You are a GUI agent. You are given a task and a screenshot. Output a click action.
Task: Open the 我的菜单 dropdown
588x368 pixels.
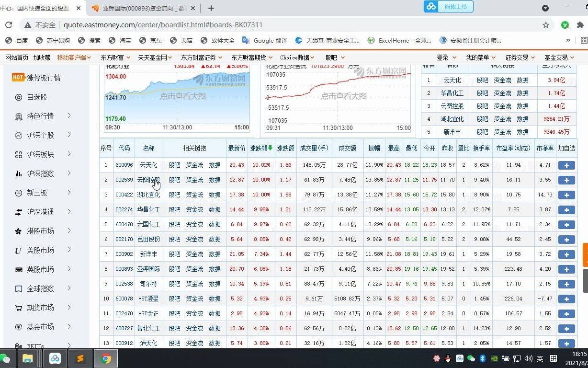coord(481,57)
